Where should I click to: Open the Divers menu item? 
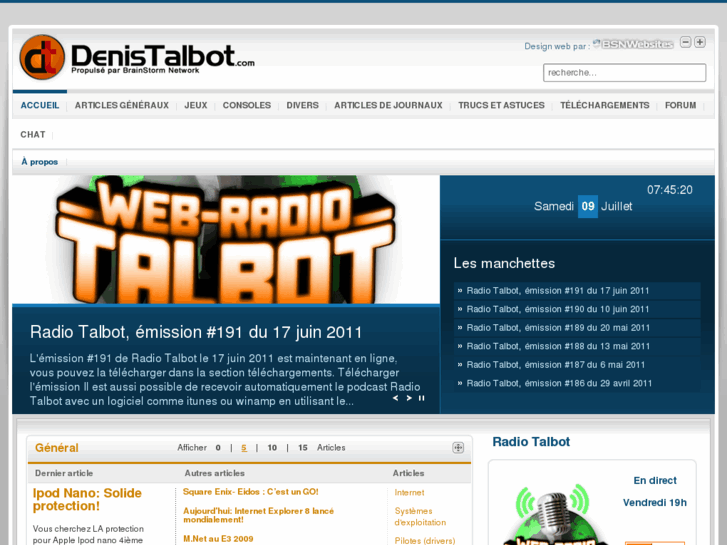pyautogui.click(x=302, y=105)
